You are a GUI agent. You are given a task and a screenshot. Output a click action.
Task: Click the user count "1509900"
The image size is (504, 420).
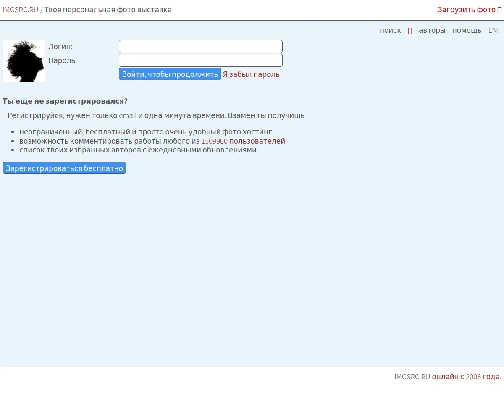tap(214, 141)
